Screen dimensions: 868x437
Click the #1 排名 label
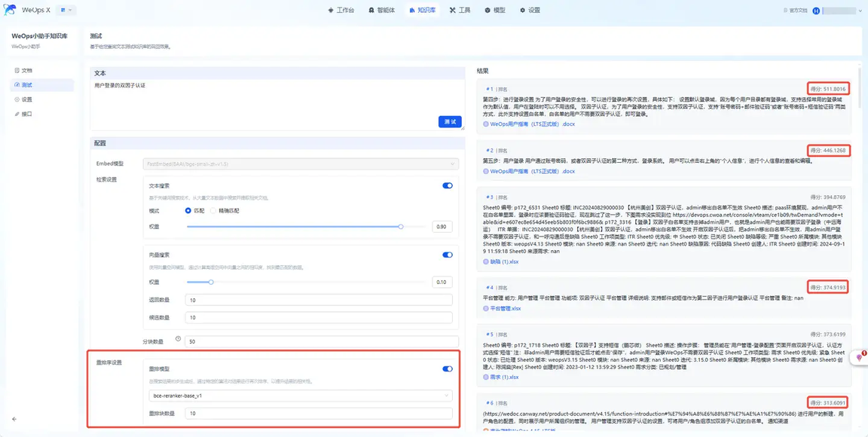(497, 89)
